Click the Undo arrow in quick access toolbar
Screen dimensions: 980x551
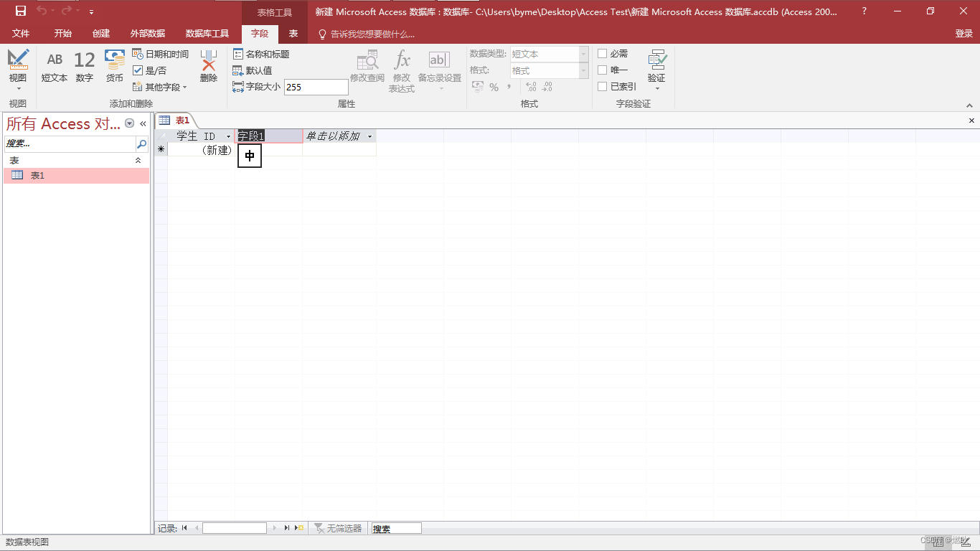pyautogui.click(x=42, y=11)
